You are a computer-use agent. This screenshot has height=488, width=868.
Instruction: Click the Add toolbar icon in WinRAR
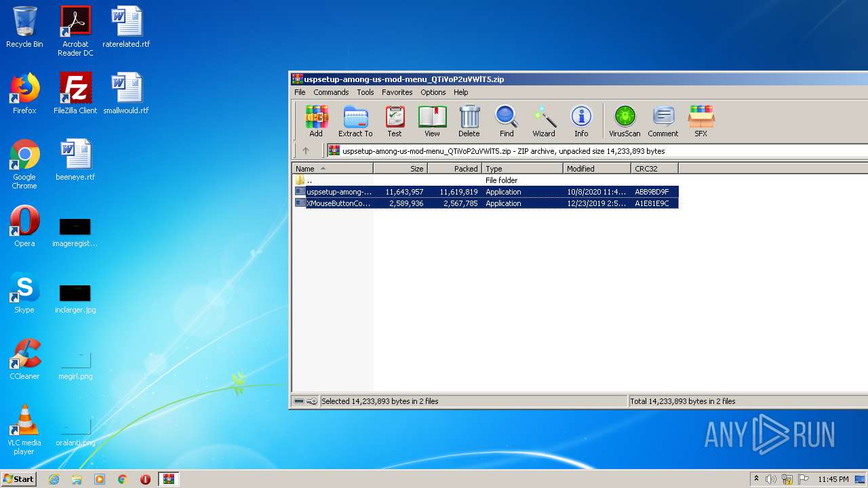316,121
